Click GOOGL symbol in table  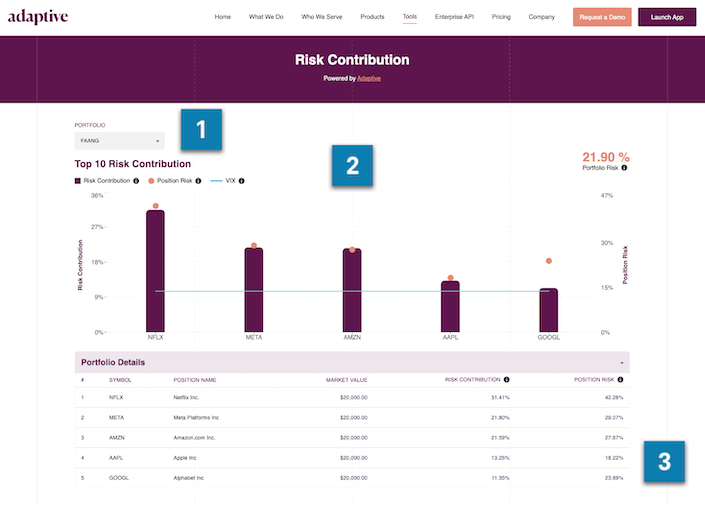point(119,478)
